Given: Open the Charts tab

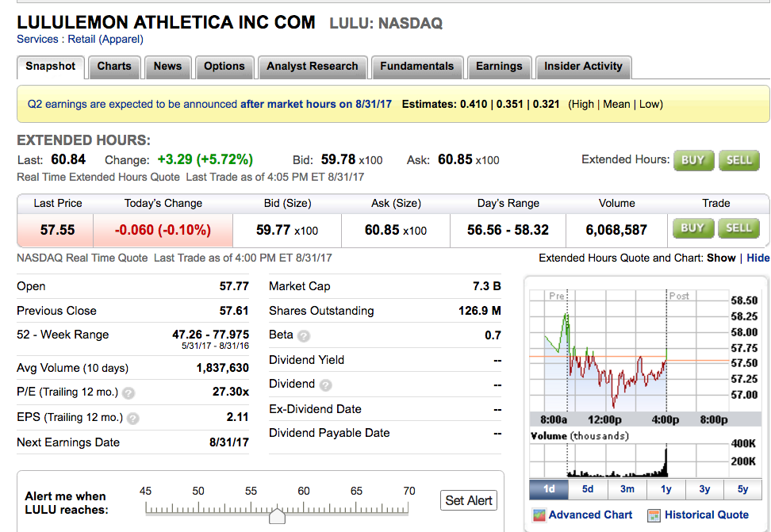Looking at the screenshot, I should (114, 67).
